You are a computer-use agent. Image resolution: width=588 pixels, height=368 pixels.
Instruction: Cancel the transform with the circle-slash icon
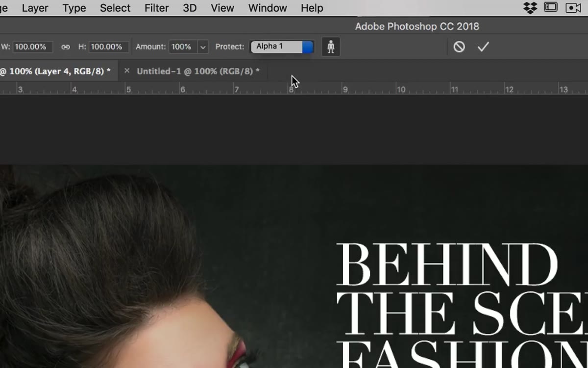(x=459, y=47)
